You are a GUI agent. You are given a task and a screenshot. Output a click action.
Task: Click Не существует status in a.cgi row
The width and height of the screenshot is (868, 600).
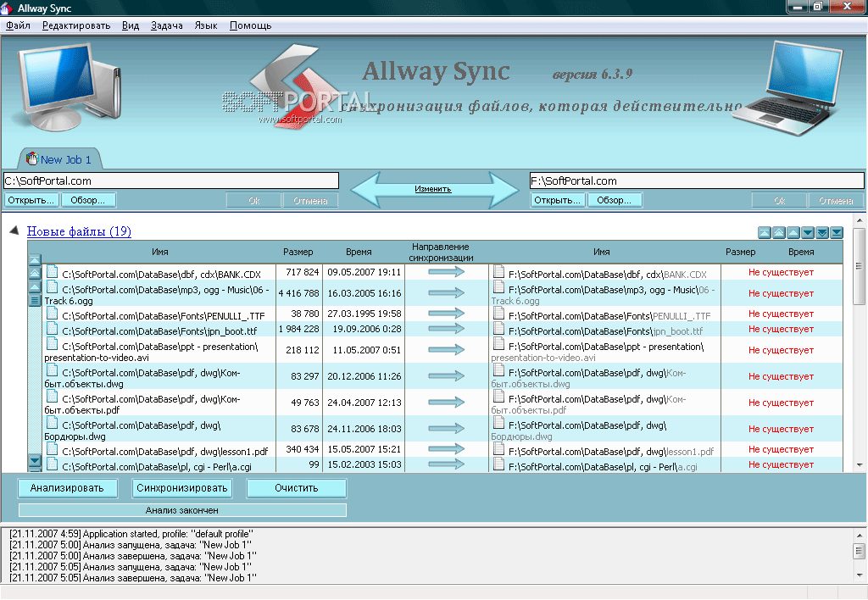pos(781,465)
